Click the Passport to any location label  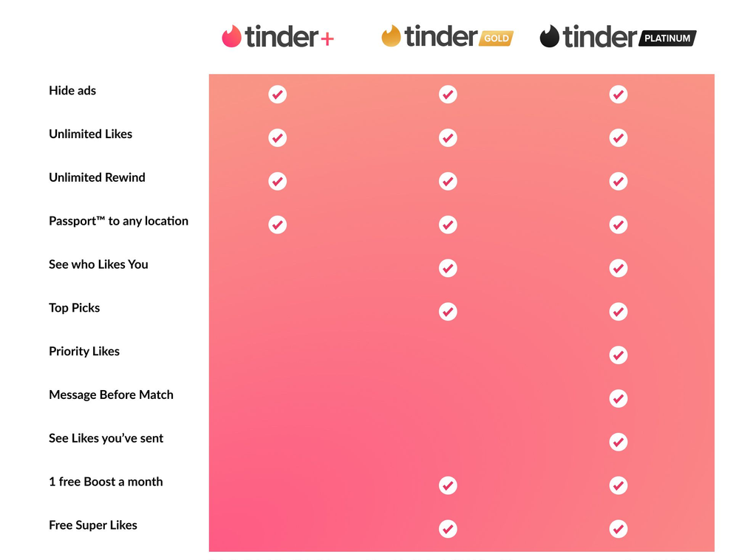(x=118, y=221)
